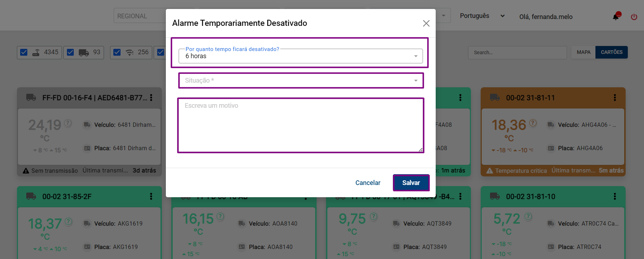Open the deactivation duration dropdown
The width and height of the screenshot is (644, 259).
click(x=300, y=56)
